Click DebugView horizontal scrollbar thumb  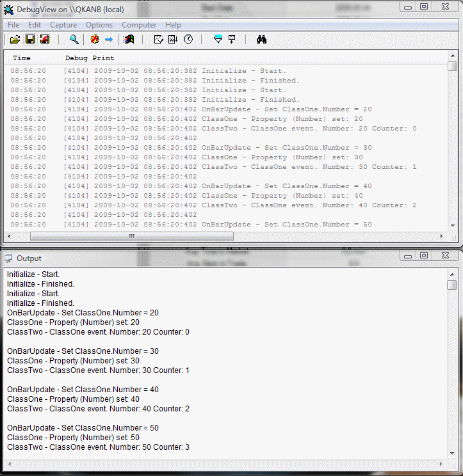(x=132, y=236)
